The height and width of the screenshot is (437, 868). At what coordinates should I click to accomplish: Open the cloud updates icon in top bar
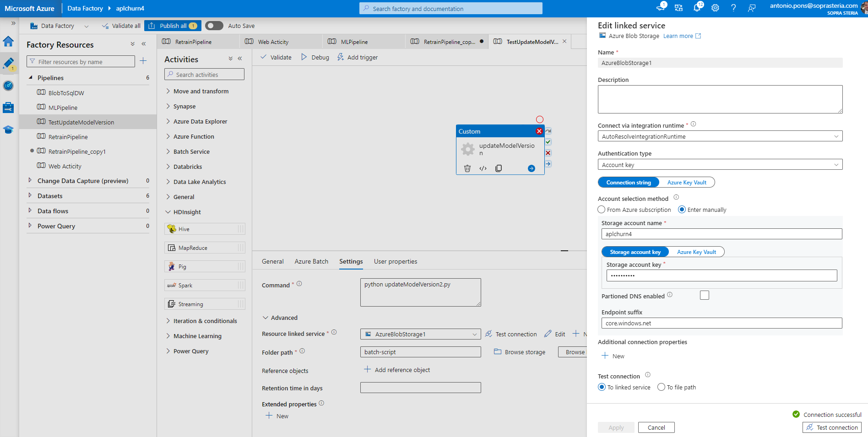coord(661,7)
